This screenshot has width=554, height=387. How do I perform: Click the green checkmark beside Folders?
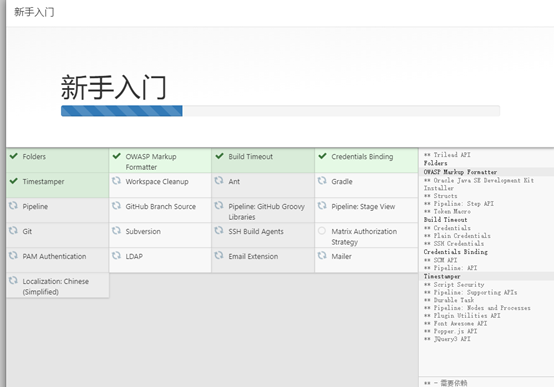point(13,156)
